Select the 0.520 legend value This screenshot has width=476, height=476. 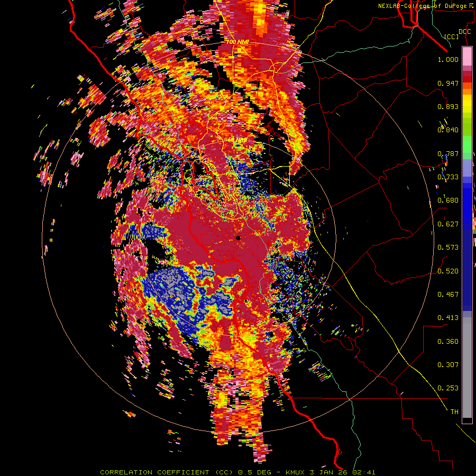[x=448, y=271]
